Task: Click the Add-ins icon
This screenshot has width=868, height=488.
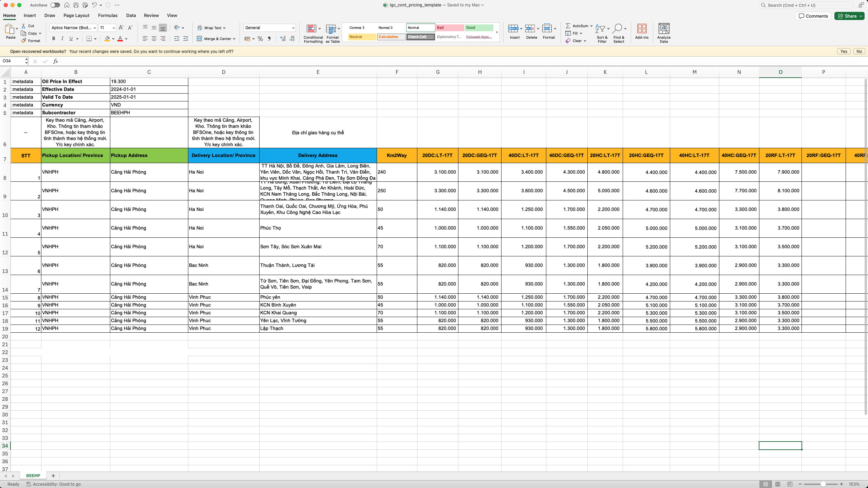Action: (641, 28)
